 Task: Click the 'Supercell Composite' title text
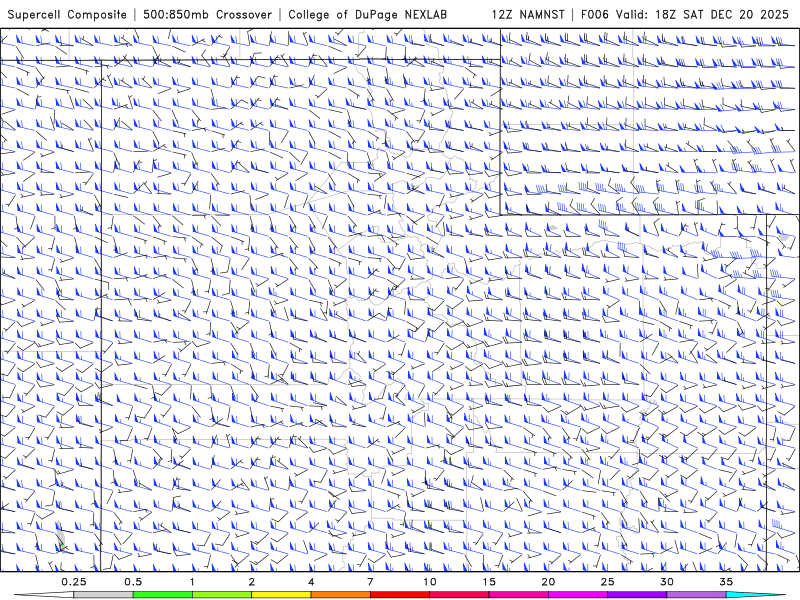(67, 15)
